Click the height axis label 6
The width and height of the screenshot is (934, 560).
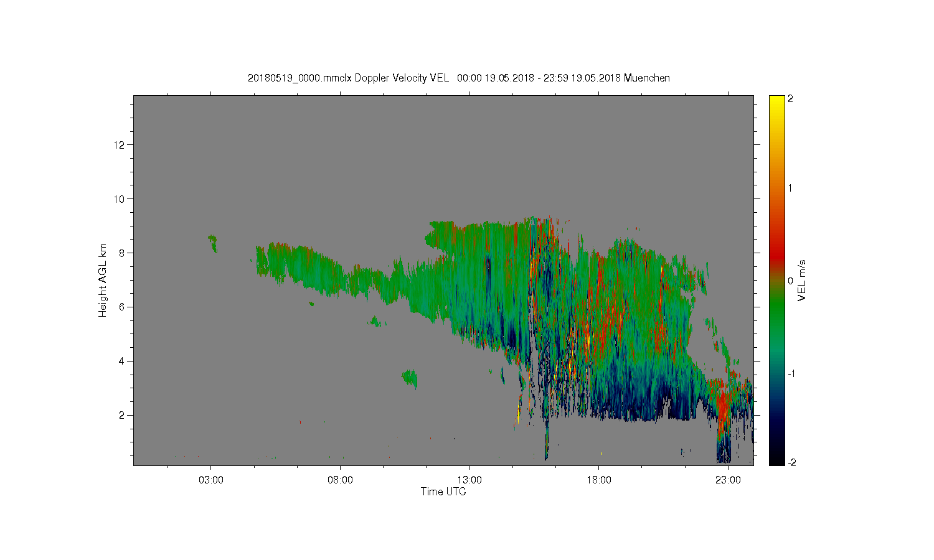pos(122,307)
